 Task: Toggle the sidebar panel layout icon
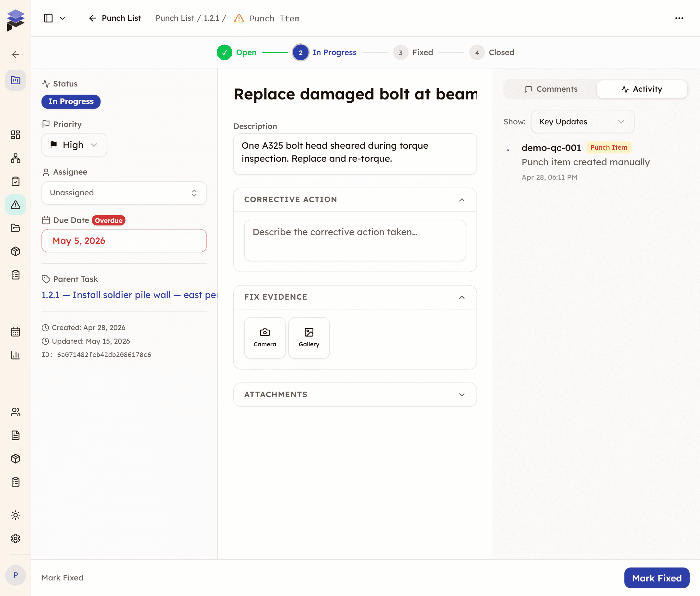tap(48, 18)
